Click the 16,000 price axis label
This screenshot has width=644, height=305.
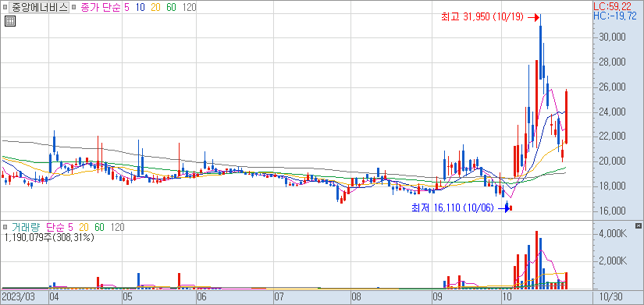pyautogui.click(x=613, y=211)
